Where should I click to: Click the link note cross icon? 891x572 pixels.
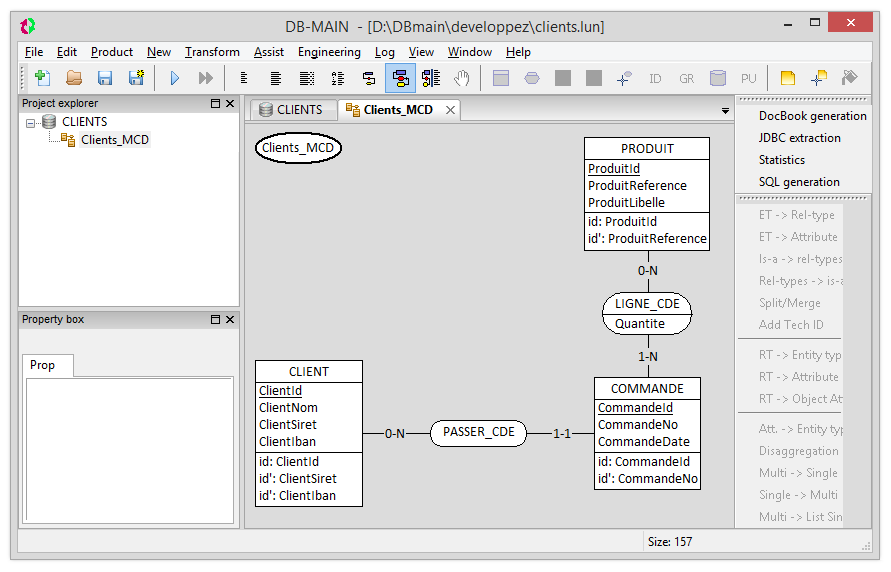click(x=818, y=78)
